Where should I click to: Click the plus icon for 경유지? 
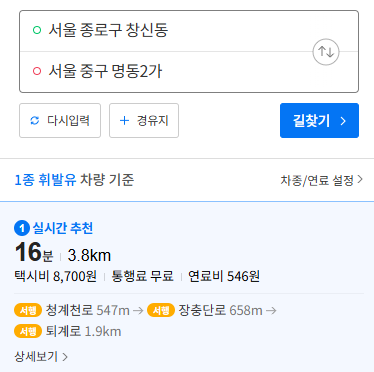[124, 121]
